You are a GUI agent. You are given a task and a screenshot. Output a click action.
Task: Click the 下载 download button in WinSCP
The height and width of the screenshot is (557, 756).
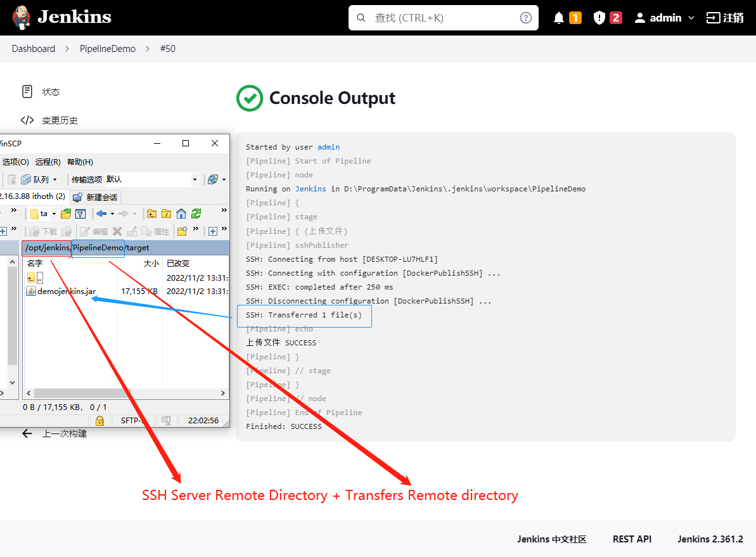[43, 231]
